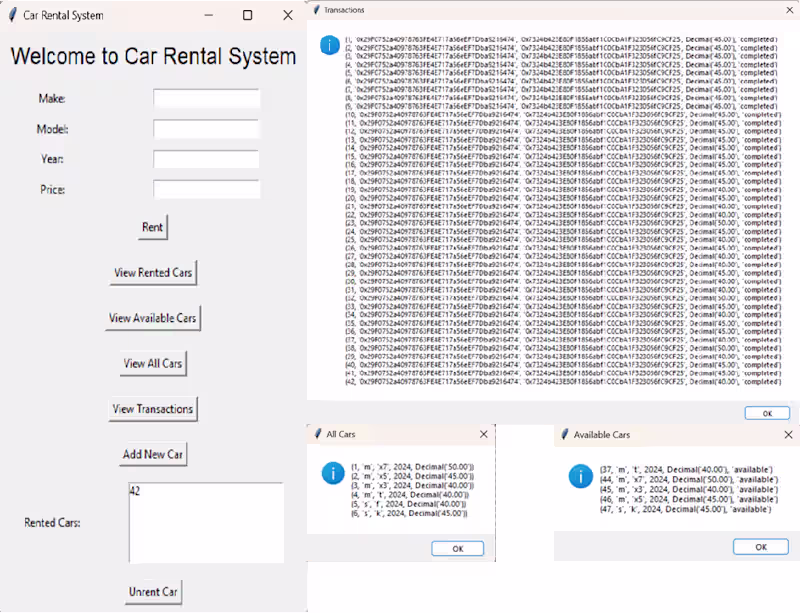Open the View Transactions list
This screenshot has width=800, height=613.
(153, 409)
